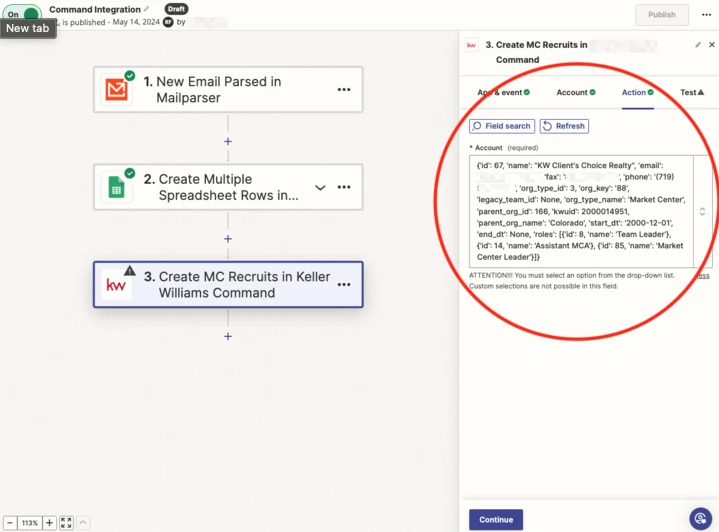Screen dimensions: 719x532
Task: Fit the workflow to view
Action: 66,523
